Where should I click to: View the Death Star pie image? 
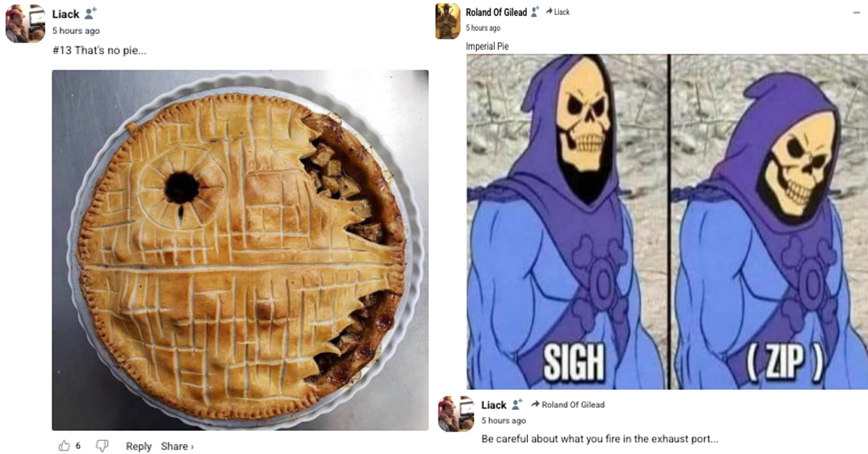(x=240, y=250)
